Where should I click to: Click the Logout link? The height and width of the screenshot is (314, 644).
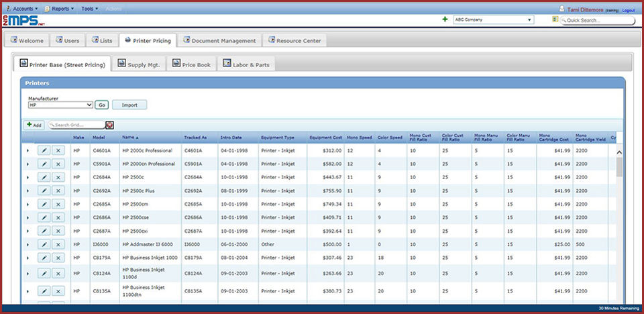[x=629, y=10]
